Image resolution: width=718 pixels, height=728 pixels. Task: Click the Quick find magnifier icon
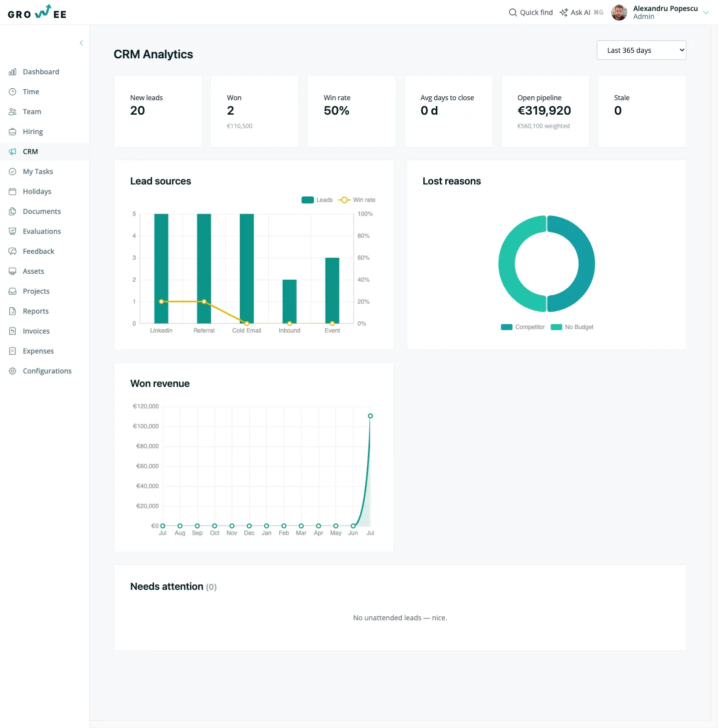coord(513,12)
